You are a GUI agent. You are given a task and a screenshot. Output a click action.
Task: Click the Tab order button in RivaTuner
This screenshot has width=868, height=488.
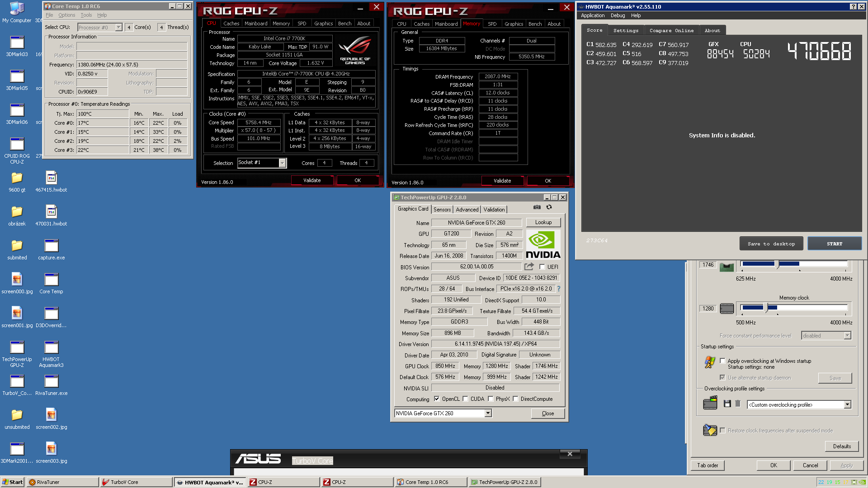pyautogui.click(x=708, y=465)
